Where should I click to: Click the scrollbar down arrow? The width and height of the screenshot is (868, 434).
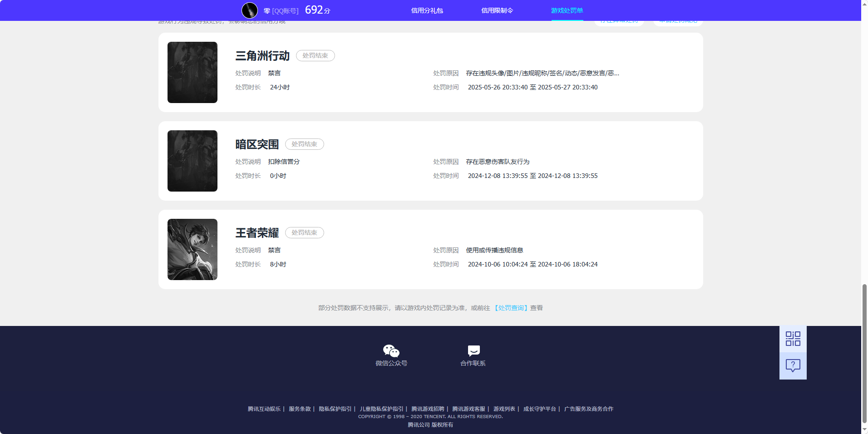[x=864, y=430]
